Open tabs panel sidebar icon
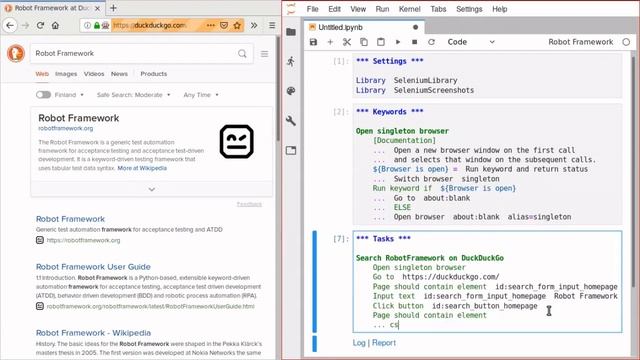 [291, 151]
